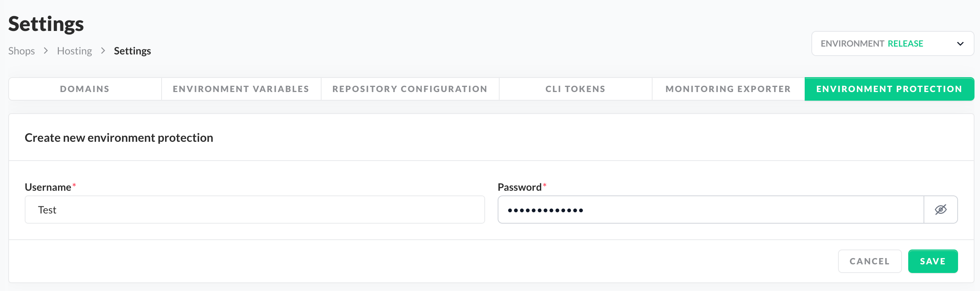Click the Username field label

pyautogui.click(x=48, y=187)
